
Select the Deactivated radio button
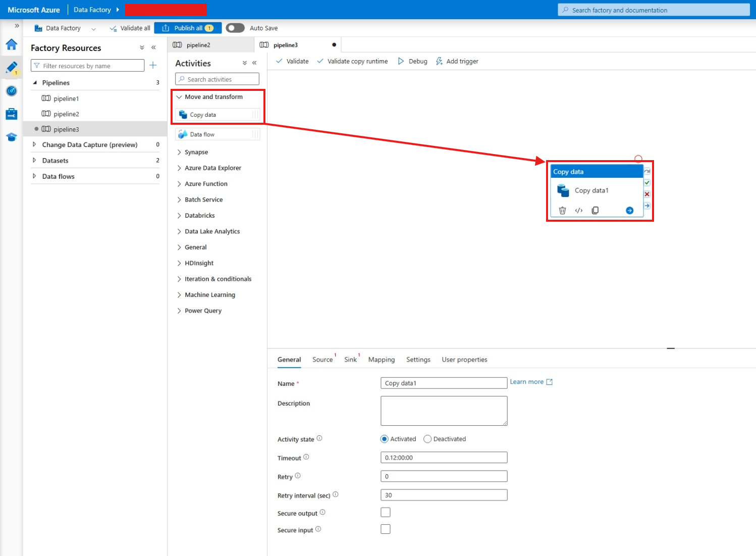[427, 439]
